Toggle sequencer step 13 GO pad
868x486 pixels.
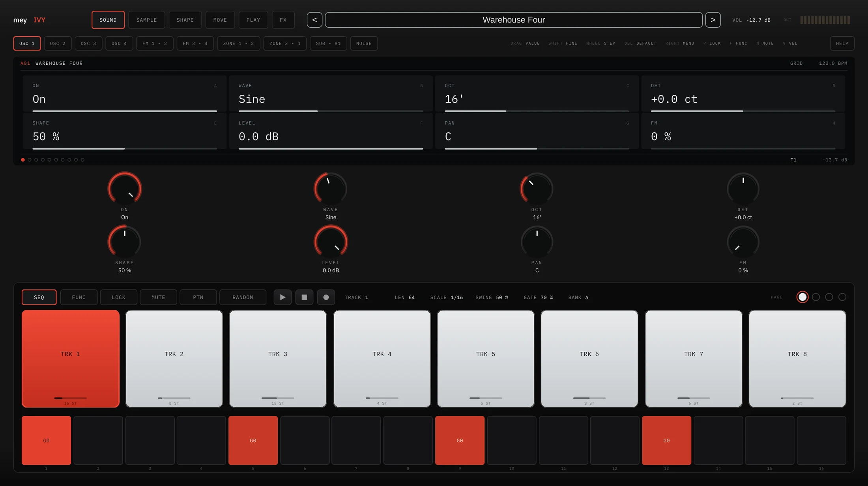tap(666, 440)
